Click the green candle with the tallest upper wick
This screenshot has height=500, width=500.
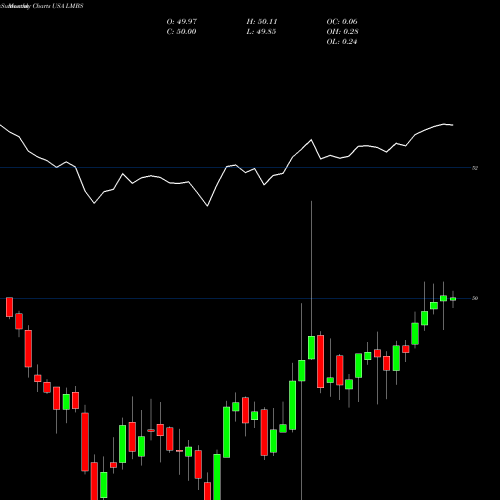click(x=311, y=348)
